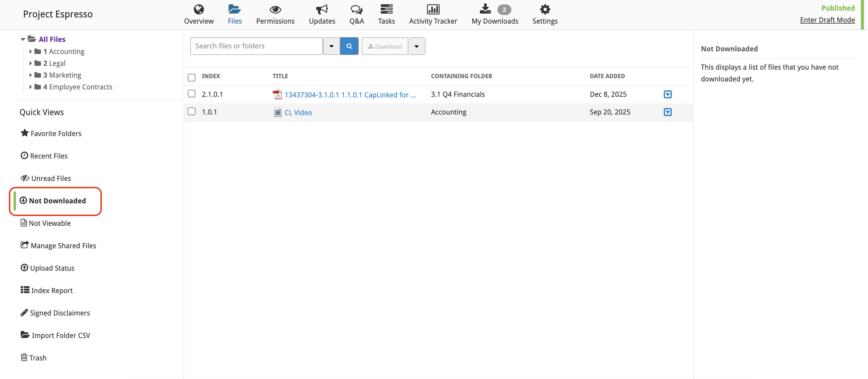Image resolution: width=868 pixels, height=379 pixels.
Task: Click the Project Espresso title
Action: (x=58, y=14)
